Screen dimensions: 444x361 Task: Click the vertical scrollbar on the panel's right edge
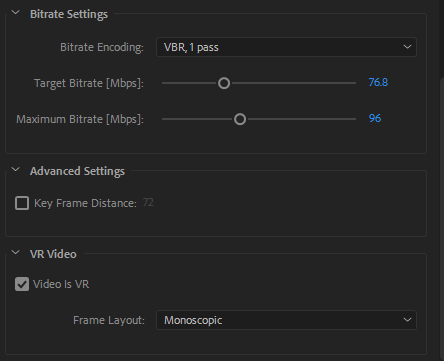pos(442,217)
